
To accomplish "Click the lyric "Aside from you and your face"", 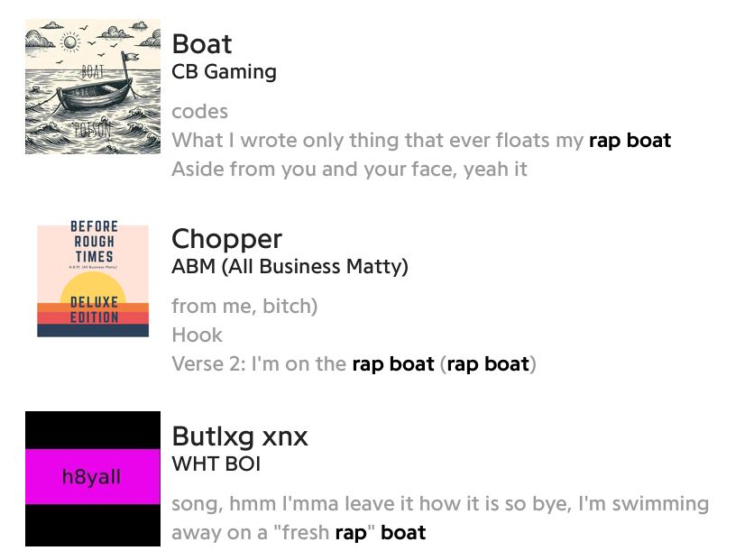I will pyautogui.click(x=349, y=169).
